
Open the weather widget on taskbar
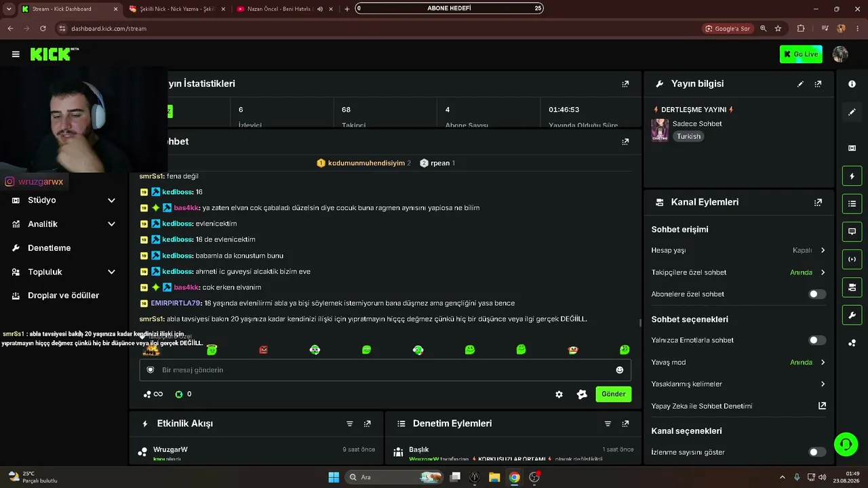(x=33, y=477)
